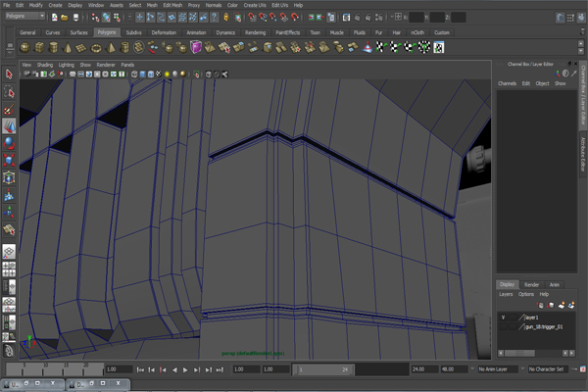Viewport: 588px width, 392px height.
Task: Play the animation backward
Action: [174, 369]
